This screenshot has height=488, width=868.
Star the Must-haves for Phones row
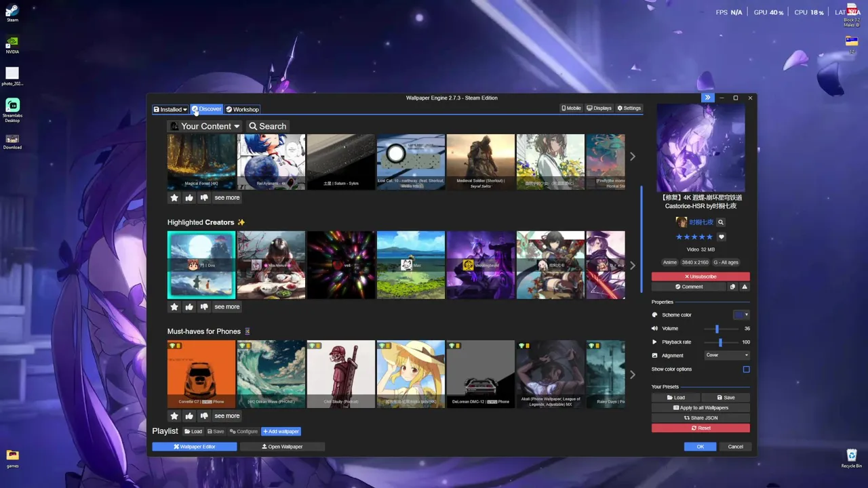point(174,416)
